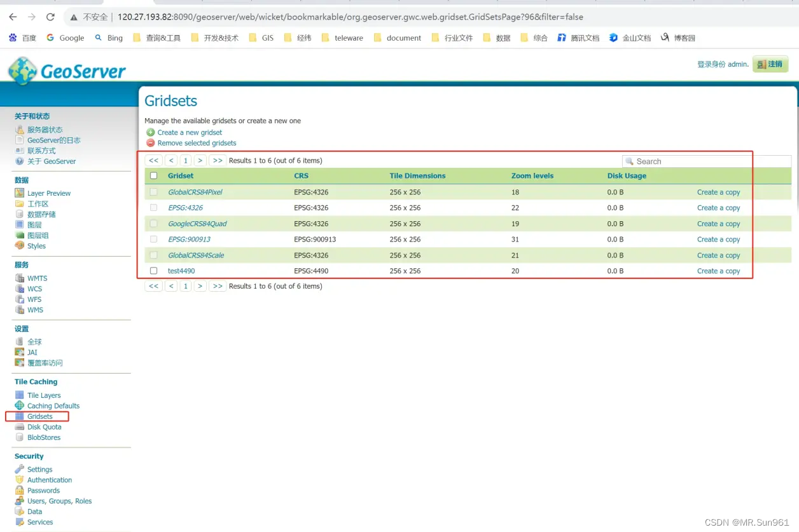Click the EPSG:900913 row checkbox

point(153,240)
